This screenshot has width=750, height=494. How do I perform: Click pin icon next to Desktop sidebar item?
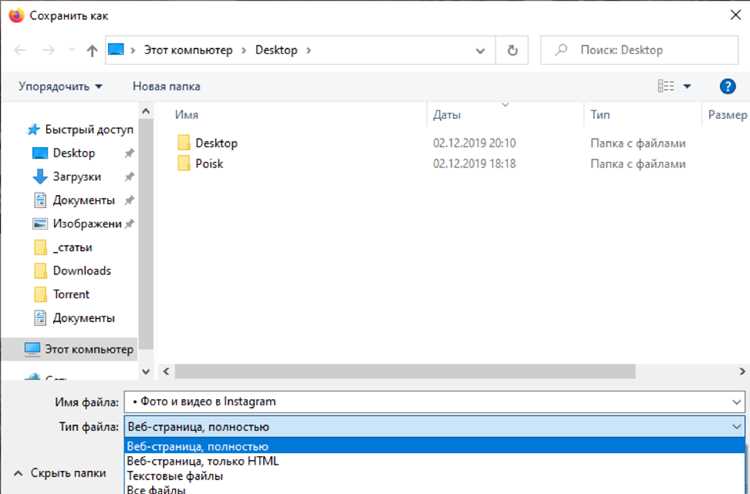[x=129, y=153]
